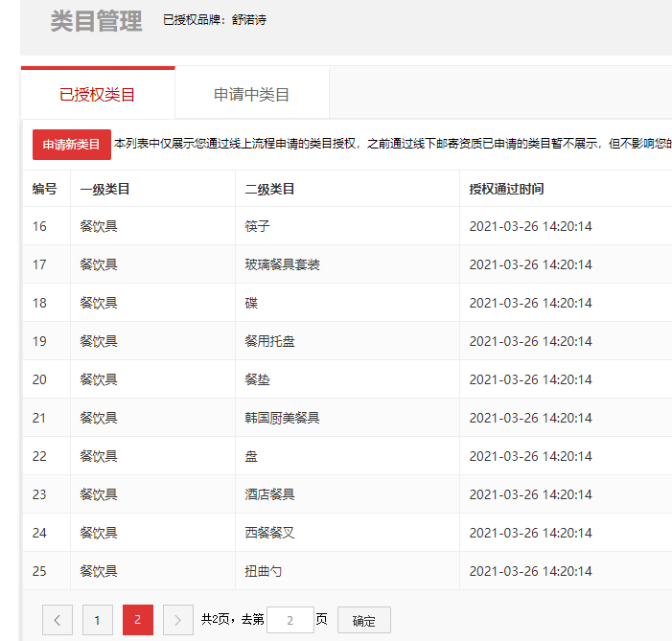Screen dimensions: 672x641
Task: Click the next page arrow
Action: 178,620
